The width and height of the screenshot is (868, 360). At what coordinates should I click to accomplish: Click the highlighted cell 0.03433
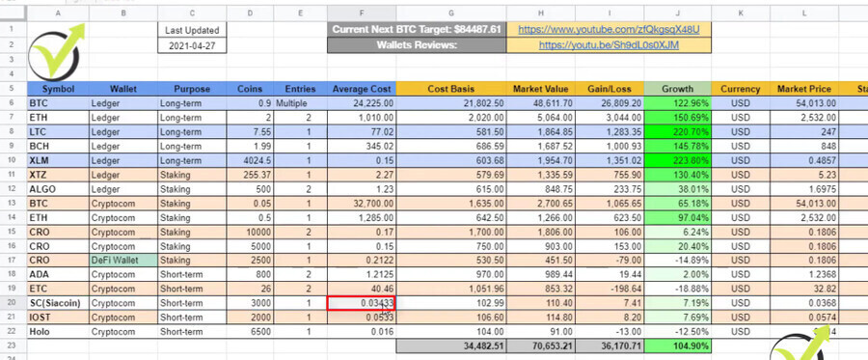click(x=362, y=303)
